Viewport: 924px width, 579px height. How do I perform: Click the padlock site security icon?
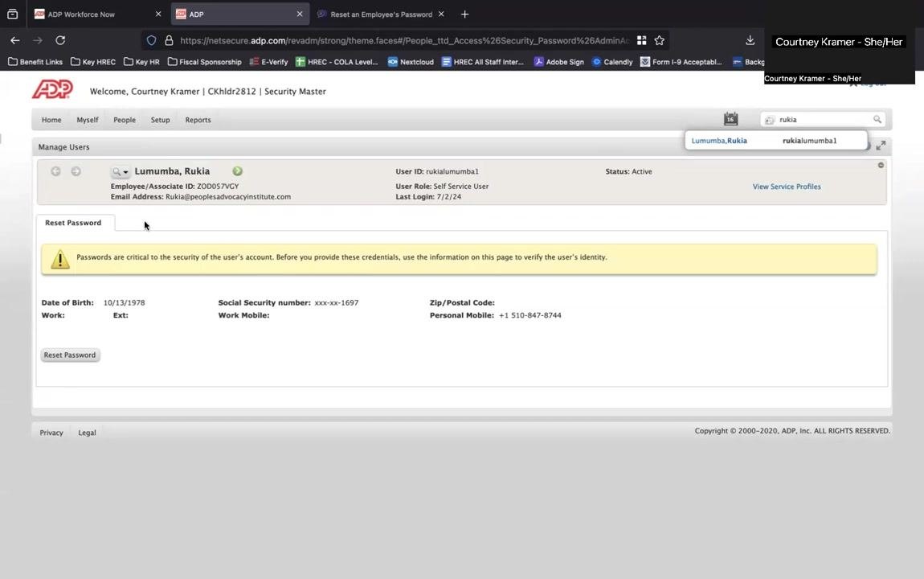pos(169,40)
